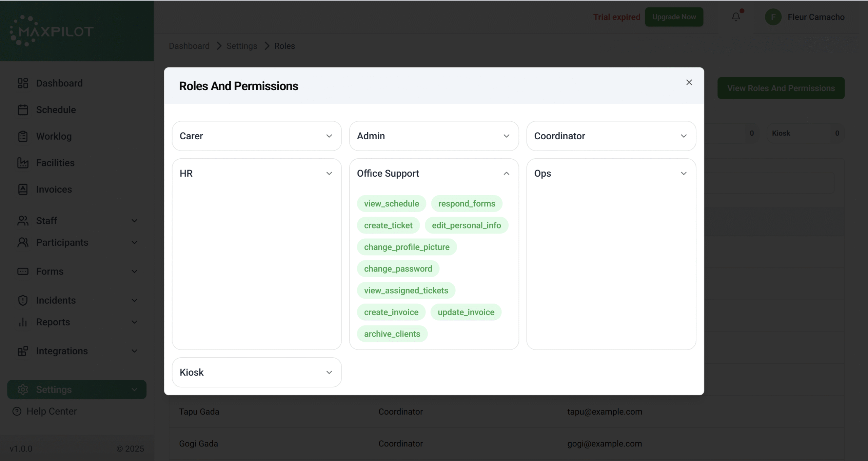The height and width of the screenshot is (461, 868).
Task: Expand the Coordinator role panel
Action: pos(684,136)
